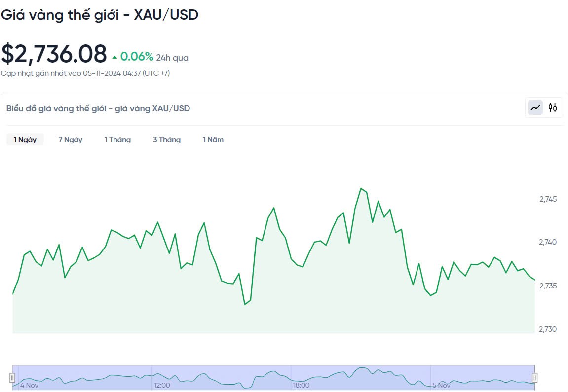Click the green up-arrow beside 0.06%

114,57
